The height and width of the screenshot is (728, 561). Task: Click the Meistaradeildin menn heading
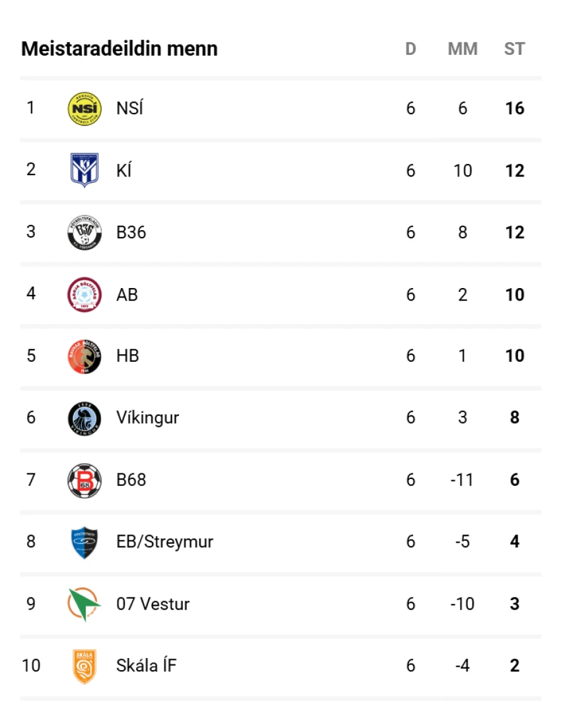(x=119, y=49)
